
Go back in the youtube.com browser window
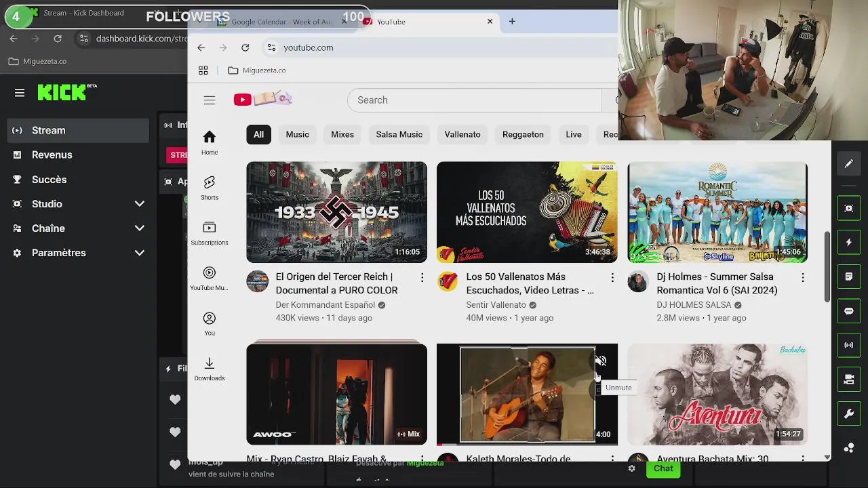[x=201, y=47]
